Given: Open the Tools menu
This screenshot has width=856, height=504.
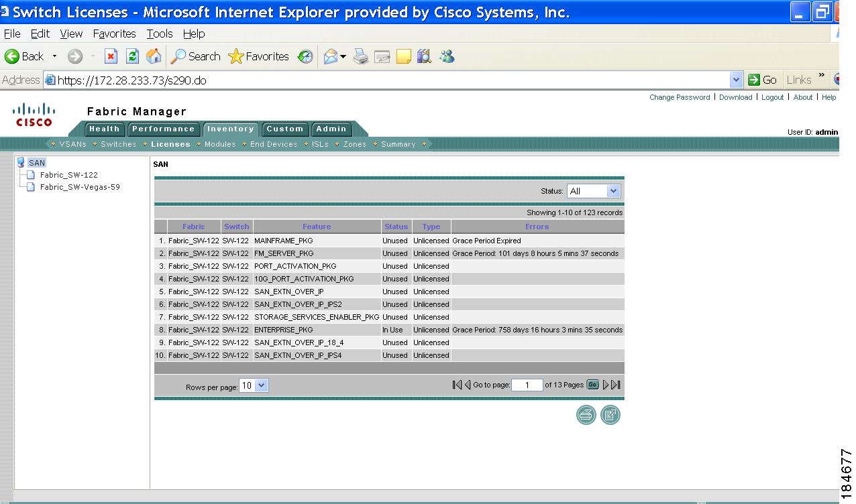Looking at the screenshot, I should pyautogui.click(x=159, y=34).
